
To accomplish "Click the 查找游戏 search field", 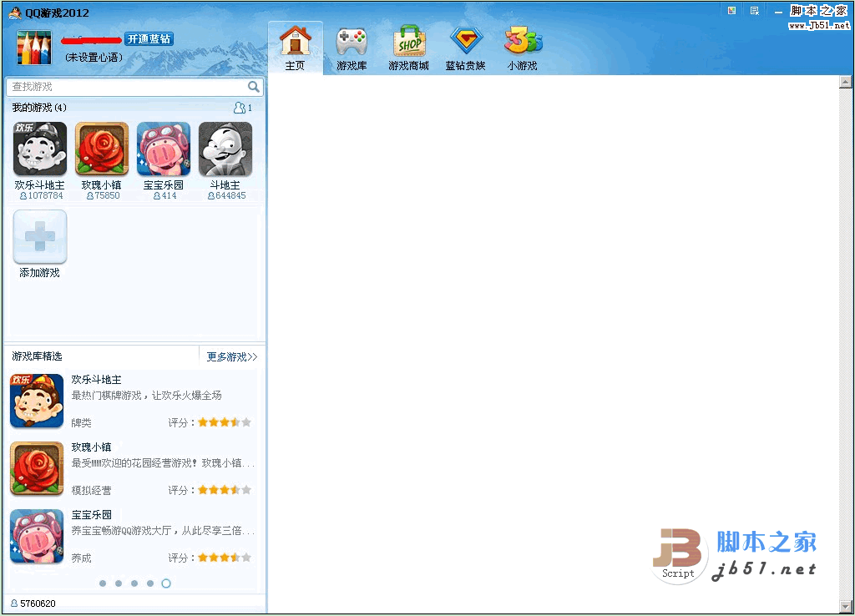I will (128, 87).
